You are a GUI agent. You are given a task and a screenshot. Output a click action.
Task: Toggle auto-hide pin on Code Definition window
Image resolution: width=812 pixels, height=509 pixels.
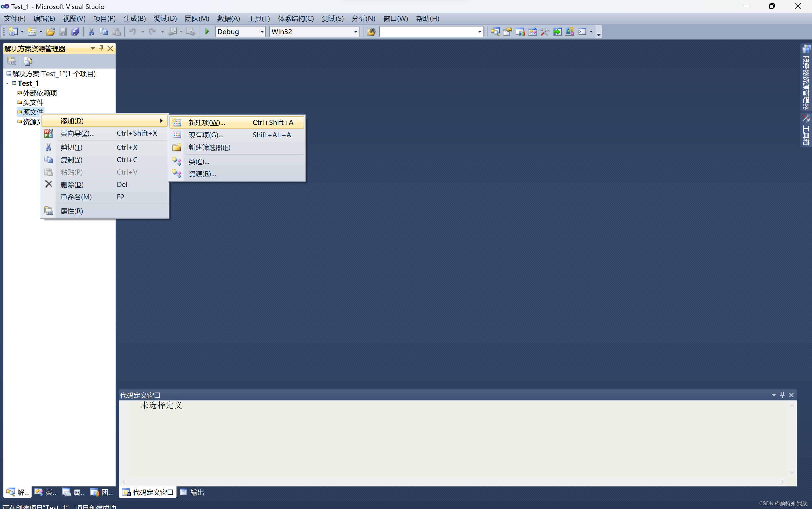[782, 395]
